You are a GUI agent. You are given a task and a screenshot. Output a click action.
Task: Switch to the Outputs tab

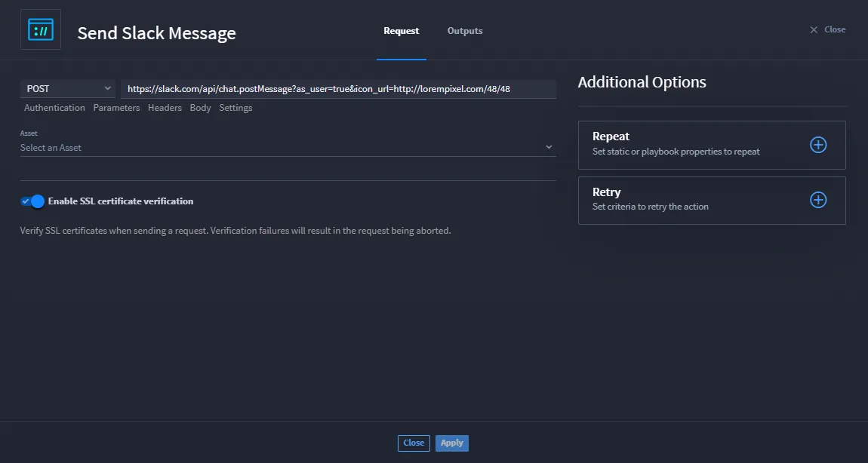click(x=465, y=31)
